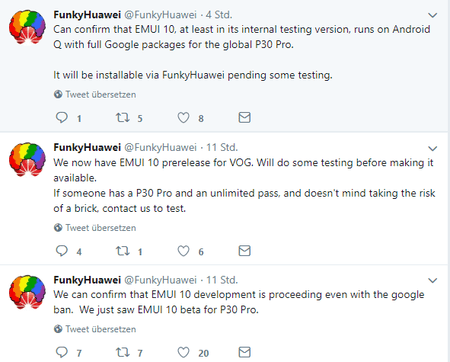The height and width of the screenshot is (362, 450).
Task: Like the VOG prerelease tweet
Action: pos(183,251)
